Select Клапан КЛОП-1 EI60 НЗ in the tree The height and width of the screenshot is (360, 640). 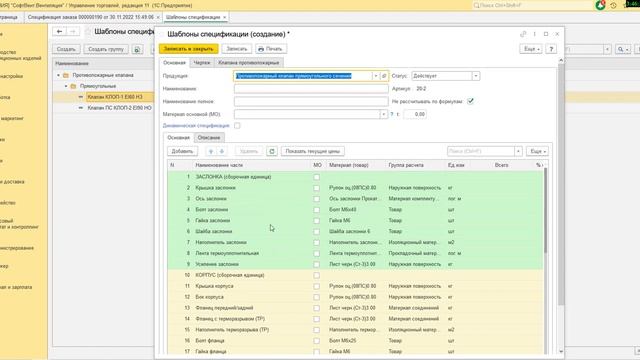tap(115, 97)
